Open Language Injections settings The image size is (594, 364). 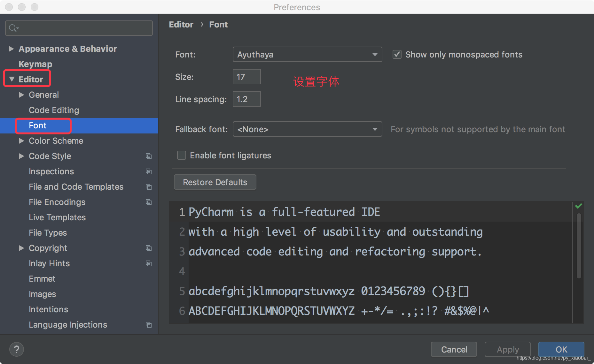68,325
